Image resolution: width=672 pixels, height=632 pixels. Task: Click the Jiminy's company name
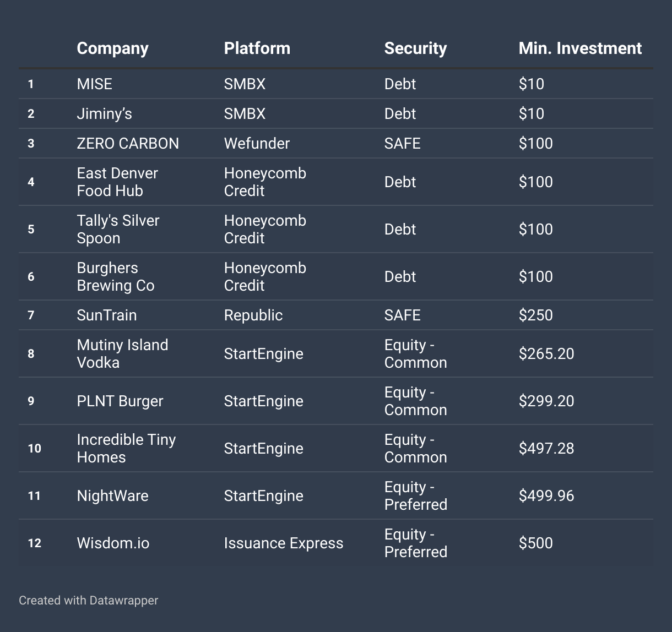pyautogui.click(x=104, y=114)
